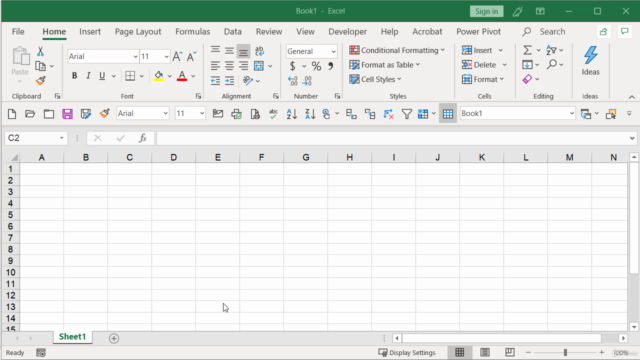Click the Wrap Text icon
The width and height of the screenshot is (640, 360).
pyautogui.click(x=259, y=51)
